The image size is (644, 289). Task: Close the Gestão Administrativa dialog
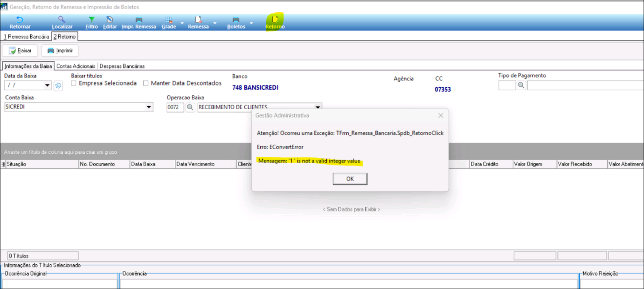441,116
